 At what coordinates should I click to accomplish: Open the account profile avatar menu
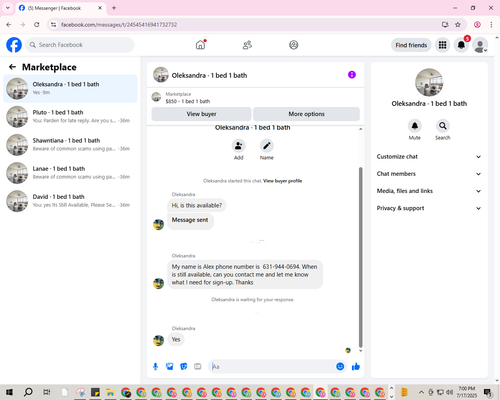click(480, 45)
